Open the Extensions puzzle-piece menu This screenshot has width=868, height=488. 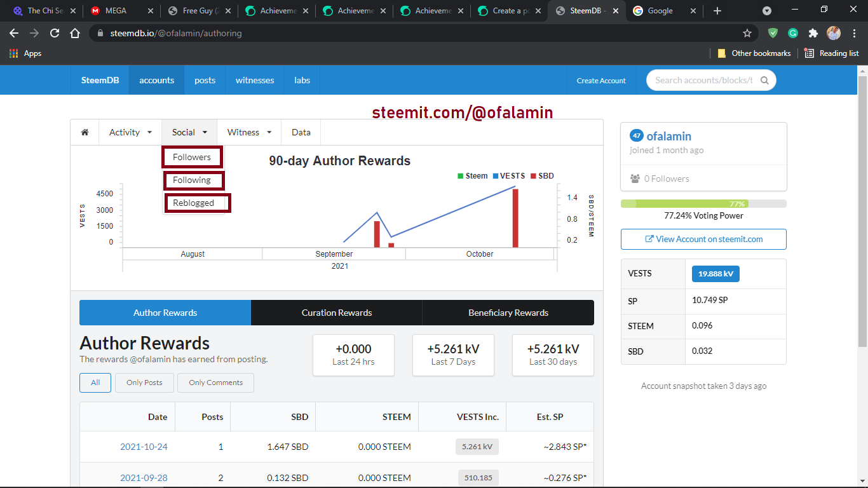pyautogui.click(x=813, y=33)
